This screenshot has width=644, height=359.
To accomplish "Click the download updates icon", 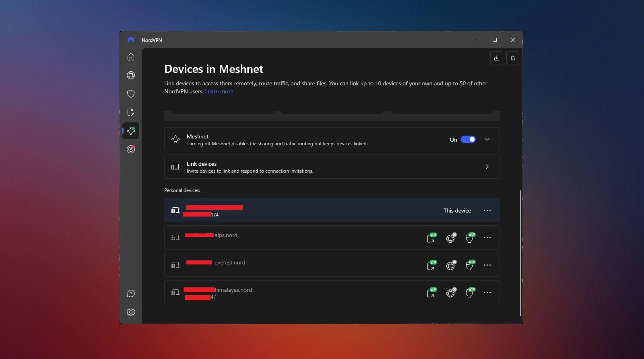I will 497,58.
